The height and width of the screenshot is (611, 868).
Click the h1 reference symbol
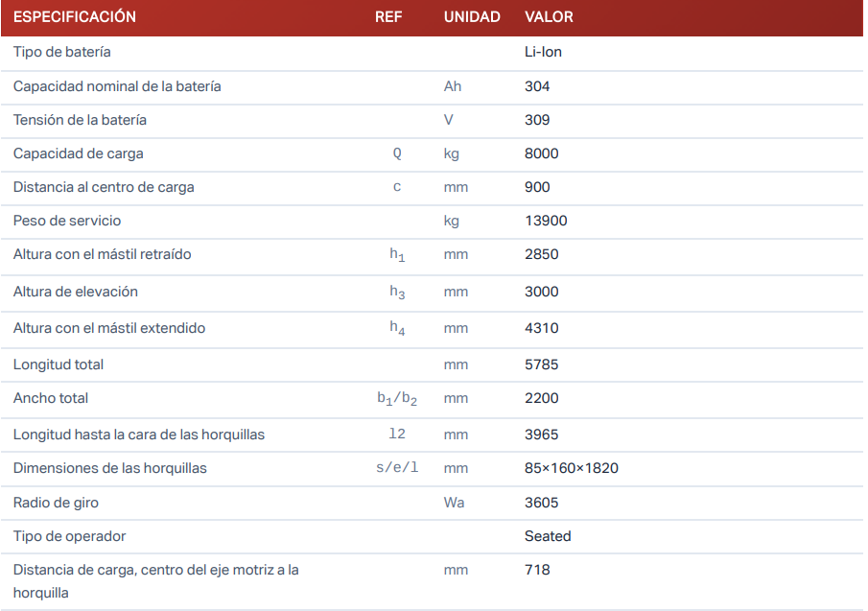tap(397, 255)
